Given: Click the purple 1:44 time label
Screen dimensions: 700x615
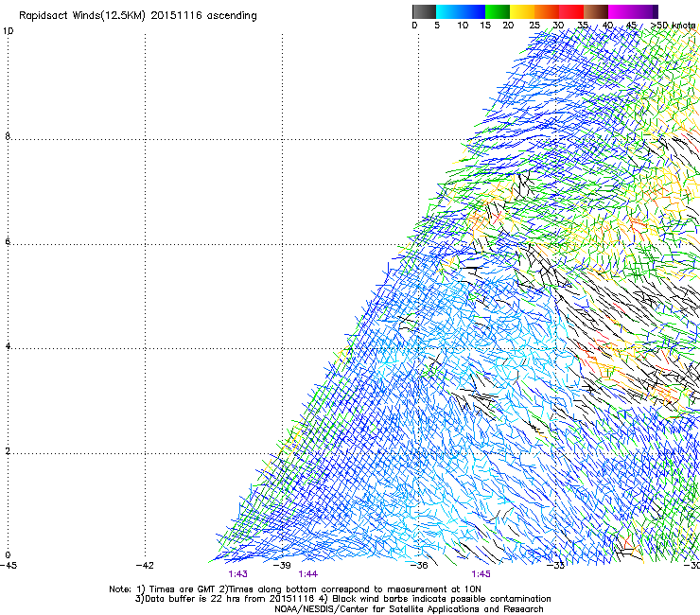Looking at the screenshot, I should click(x=308, y=574).
